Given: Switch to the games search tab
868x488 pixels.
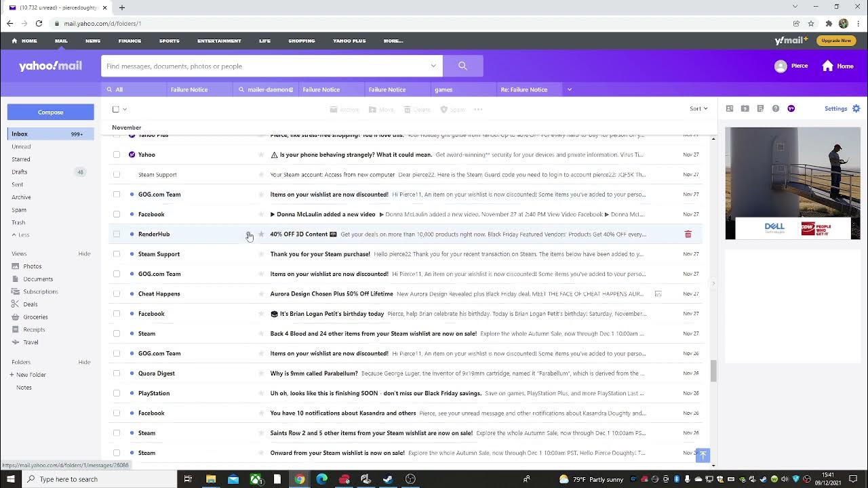Looking at the screenshot, I should tap(462, 89).
